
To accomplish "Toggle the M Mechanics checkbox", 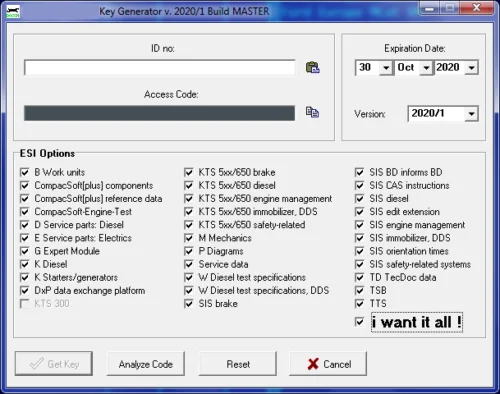I will click(x=189, y=238).
